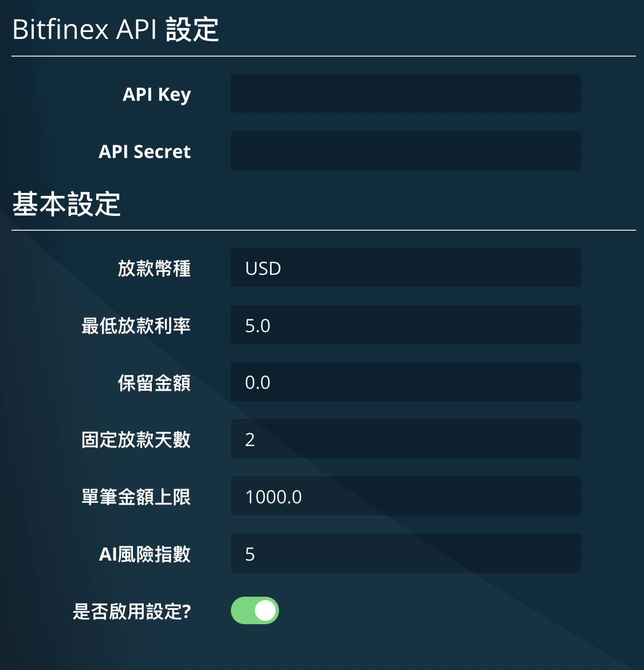
Task: Click the 是否啟用設定? label text
Action: tap(132, 612)
